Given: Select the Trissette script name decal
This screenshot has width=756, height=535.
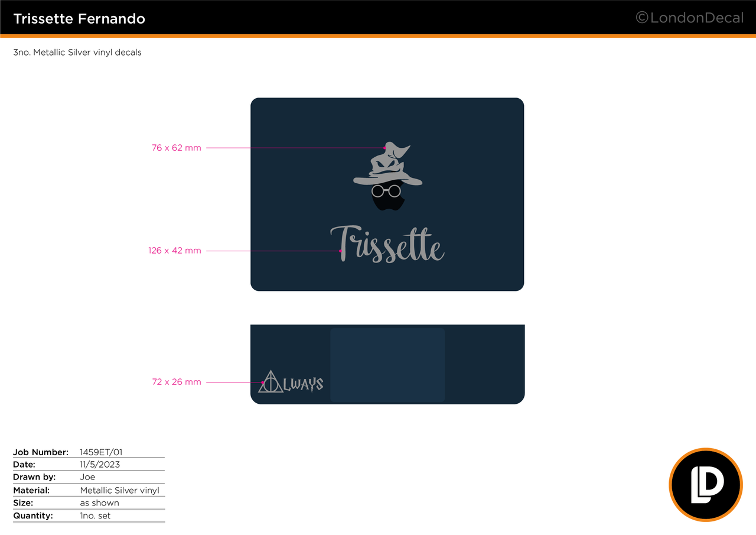Looking at the screenshot, I should click(387, 244).
